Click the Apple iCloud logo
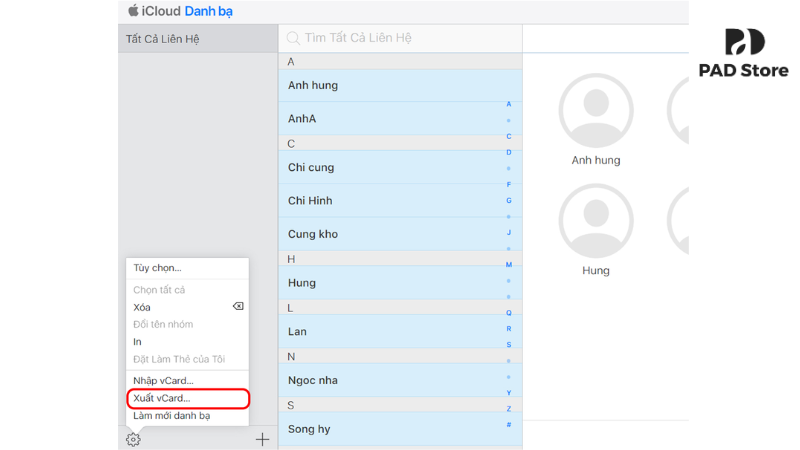Screen dimensions: 800x450 (133, 11)
